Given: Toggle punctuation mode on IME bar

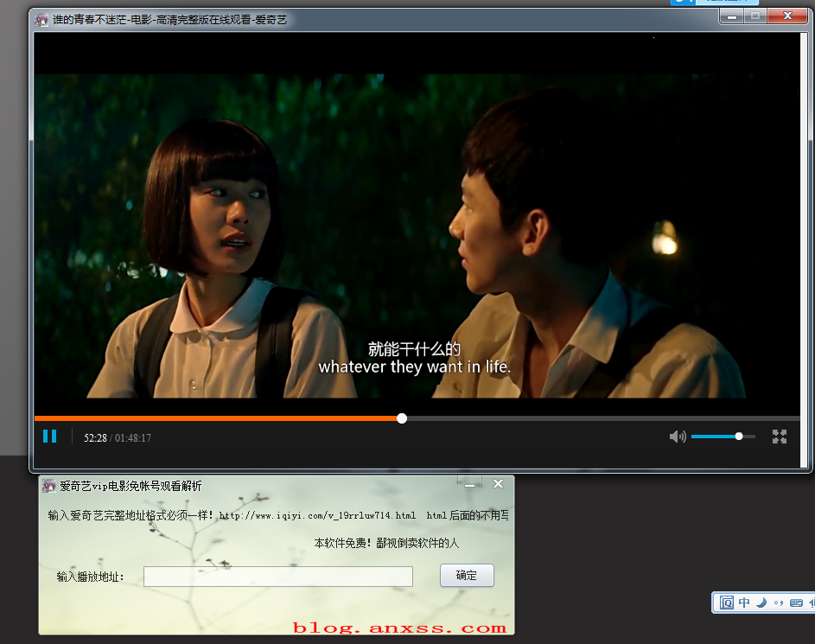Looking at the screenshot, I should pyautogui.click(x=778, y=603).
